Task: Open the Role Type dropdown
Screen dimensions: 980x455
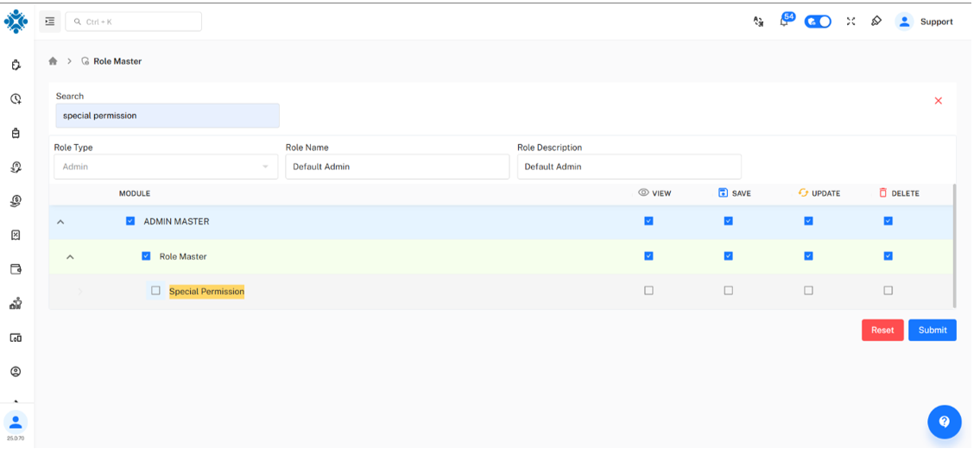Action: tap(166, 167)
